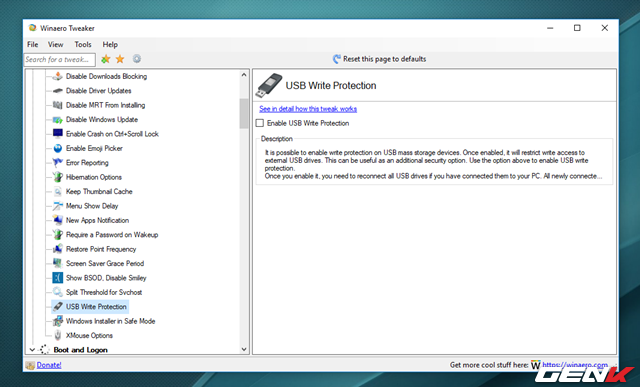Click the donate icon in status bar
The image size is (640, 387).
coord(30,365)
